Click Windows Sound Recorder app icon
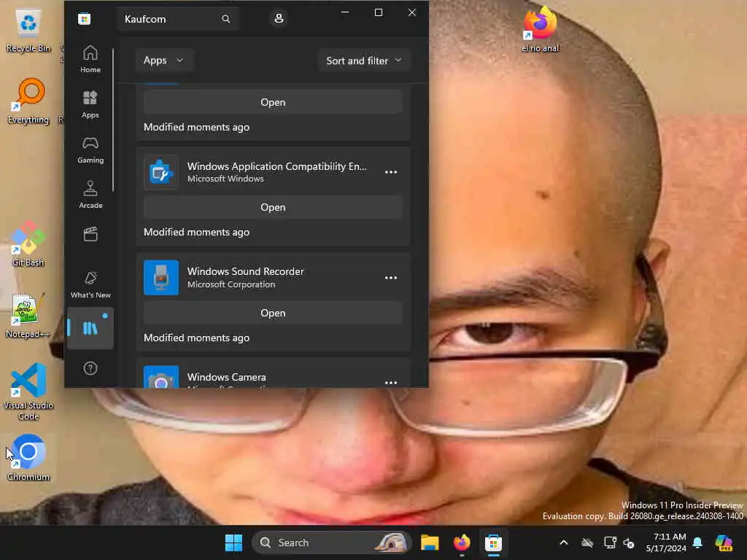Viewport: 747px width, 560px height. [161, 278]
